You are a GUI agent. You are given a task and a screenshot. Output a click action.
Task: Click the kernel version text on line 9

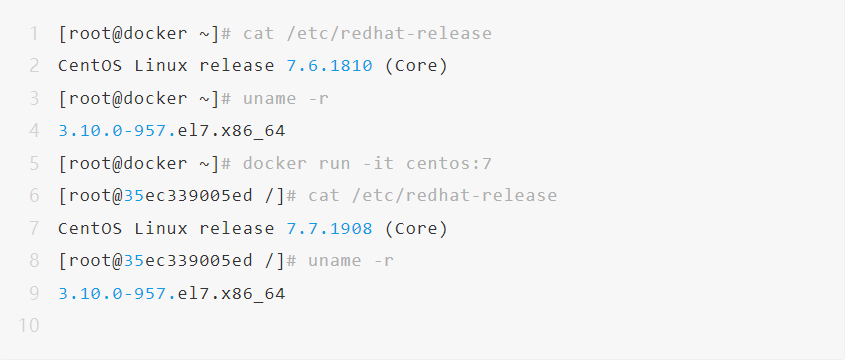(x=172, y=294)
